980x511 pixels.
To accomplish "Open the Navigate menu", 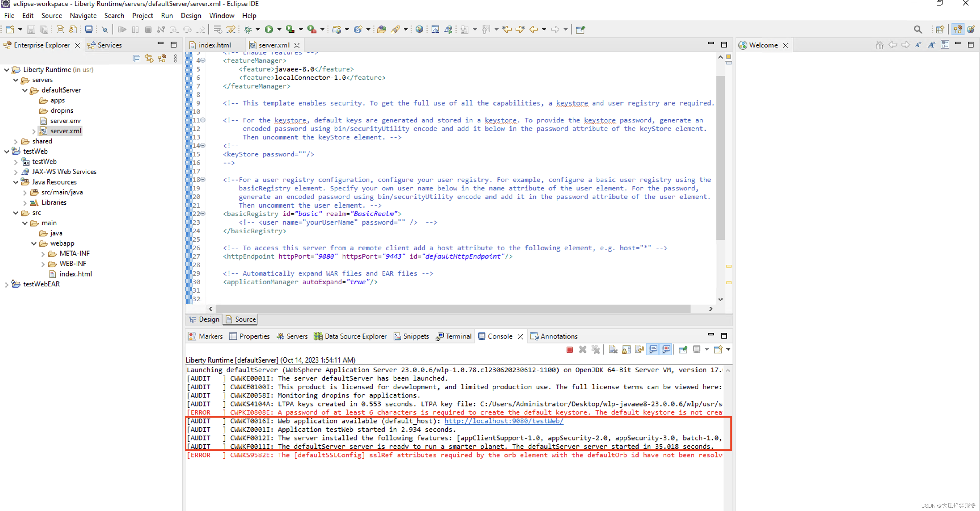I will [83, 16].
